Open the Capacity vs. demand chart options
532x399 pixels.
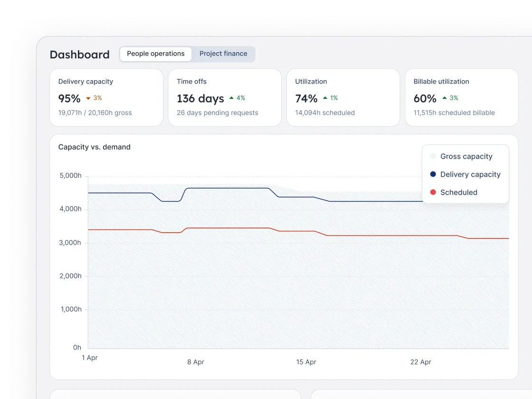94,147
